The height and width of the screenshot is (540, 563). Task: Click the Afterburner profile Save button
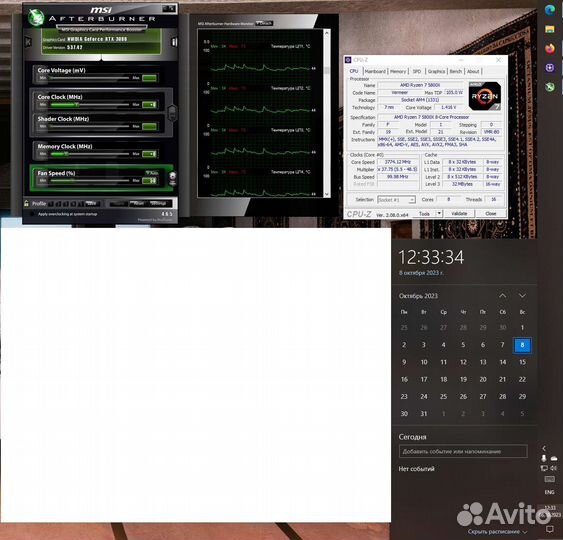(92, 204)
